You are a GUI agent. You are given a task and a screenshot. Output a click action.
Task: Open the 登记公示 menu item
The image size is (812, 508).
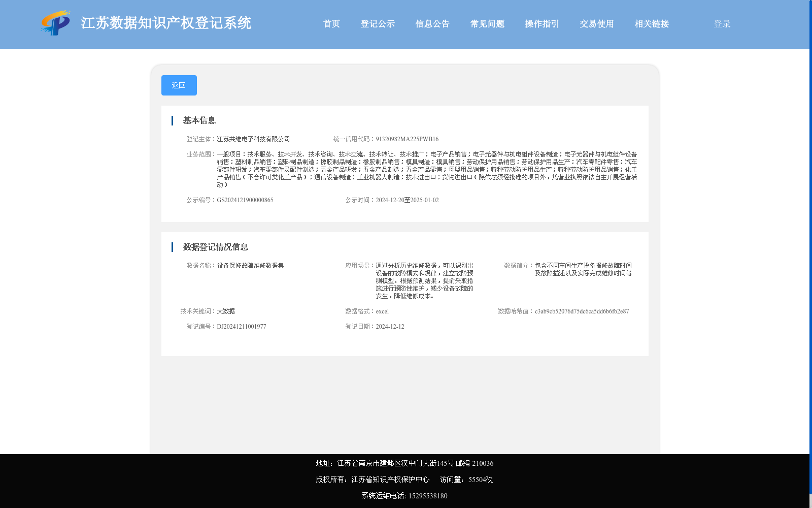[x=378, y=24]
